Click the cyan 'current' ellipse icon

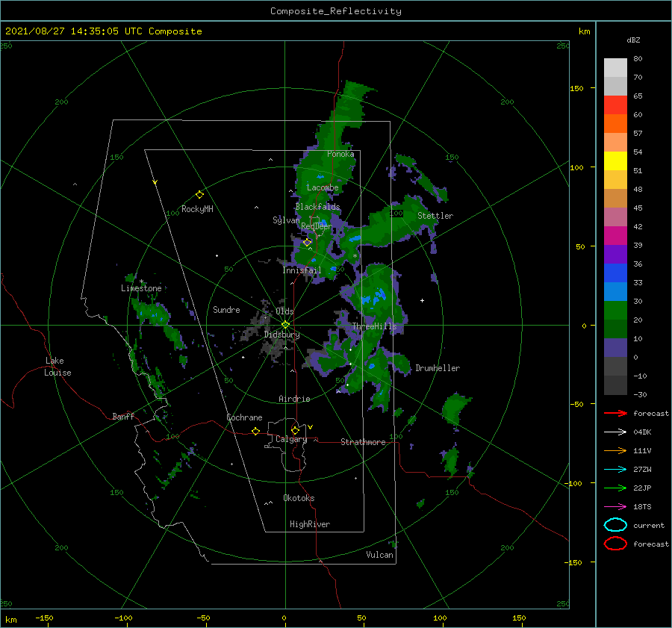point(615,525)
